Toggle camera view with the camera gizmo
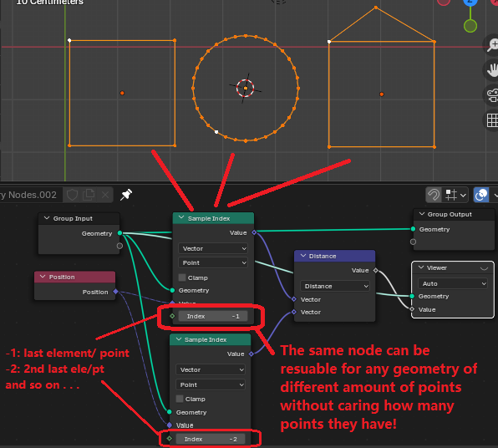This screenshot has height=448, width=498. (x=493, y=95)
